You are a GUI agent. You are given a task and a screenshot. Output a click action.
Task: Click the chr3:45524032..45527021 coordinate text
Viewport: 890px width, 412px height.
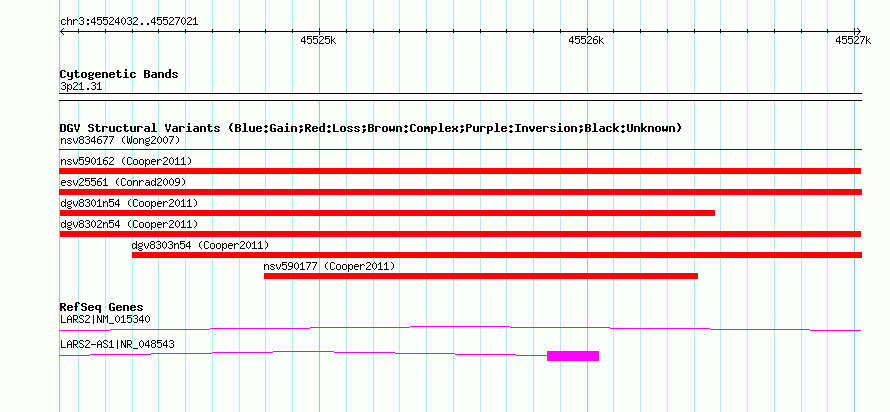129,22
